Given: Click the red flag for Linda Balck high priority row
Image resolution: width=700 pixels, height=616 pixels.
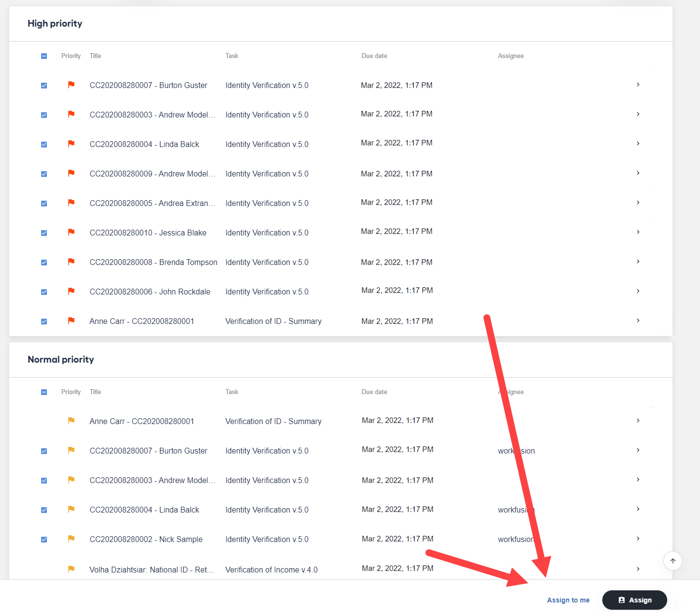Looking at the screenshot, I should pos(71,144).
